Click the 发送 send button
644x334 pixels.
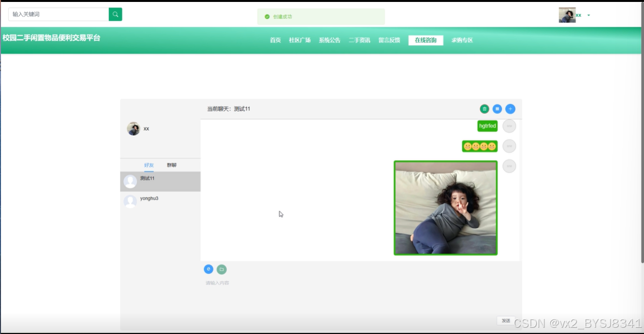coord(506,320)
